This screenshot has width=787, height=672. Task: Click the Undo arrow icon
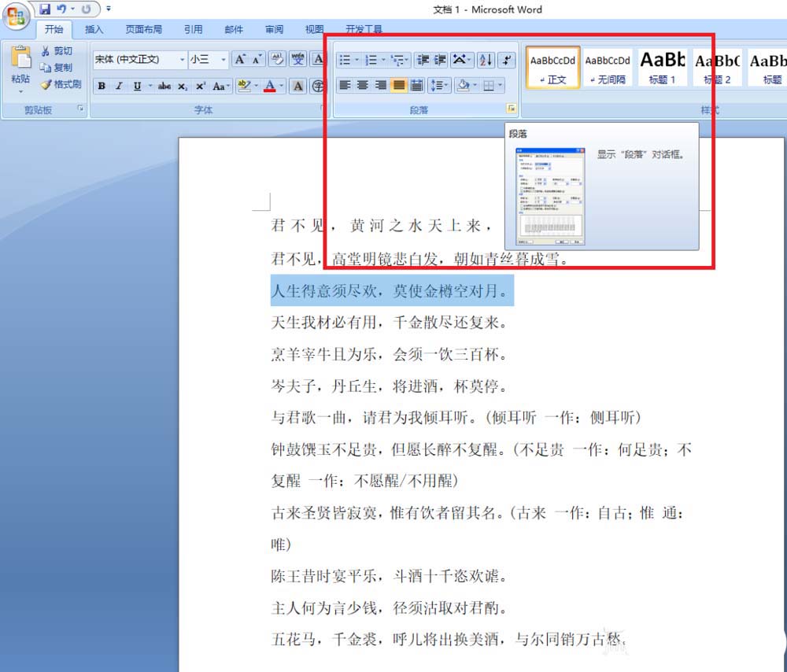[61, 9]
